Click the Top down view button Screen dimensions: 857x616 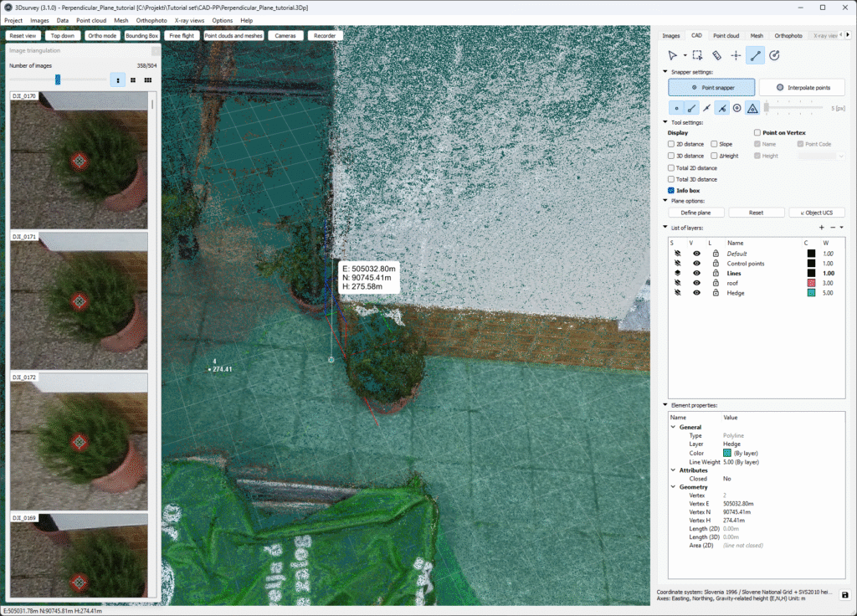click(63, 35)
